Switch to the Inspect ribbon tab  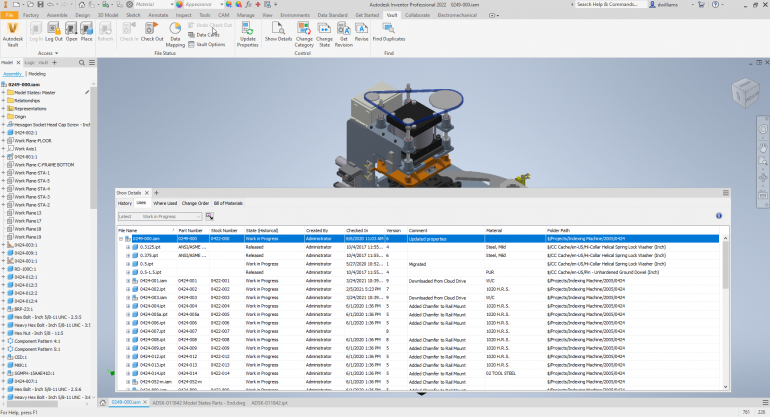(183, 15)
